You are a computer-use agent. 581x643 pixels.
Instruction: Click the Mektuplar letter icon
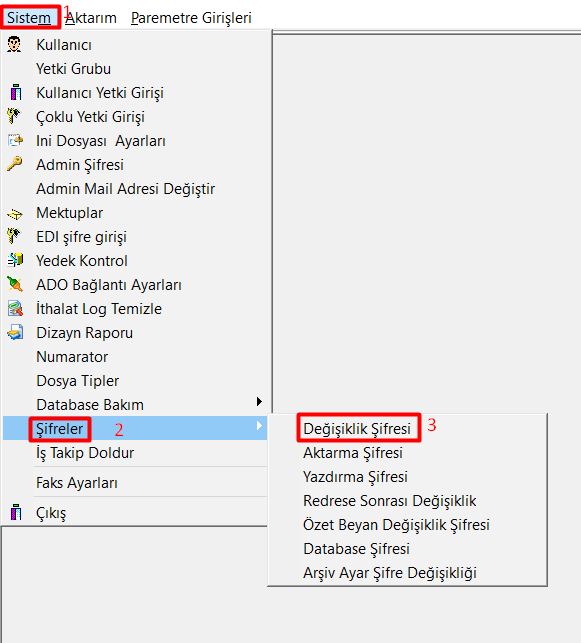point(15,214)
